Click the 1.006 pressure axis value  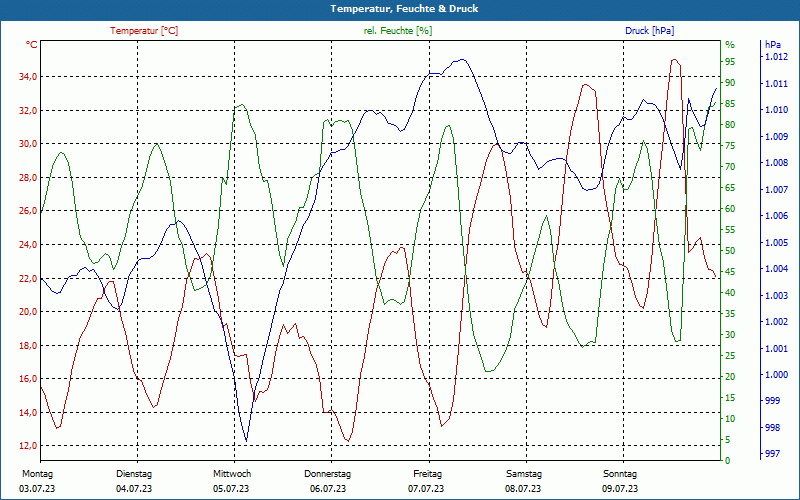click(x=776, y=216)
